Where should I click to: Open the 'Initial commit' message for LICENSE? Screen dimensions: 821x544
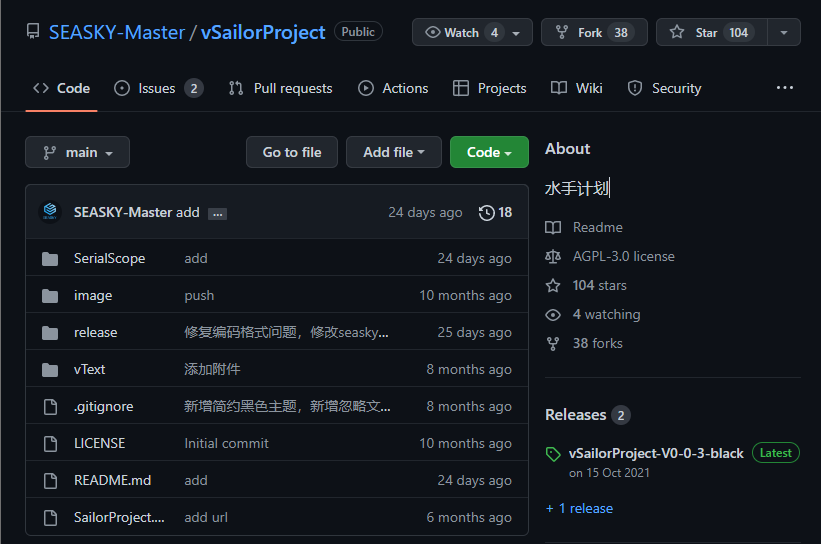(226, 443)
